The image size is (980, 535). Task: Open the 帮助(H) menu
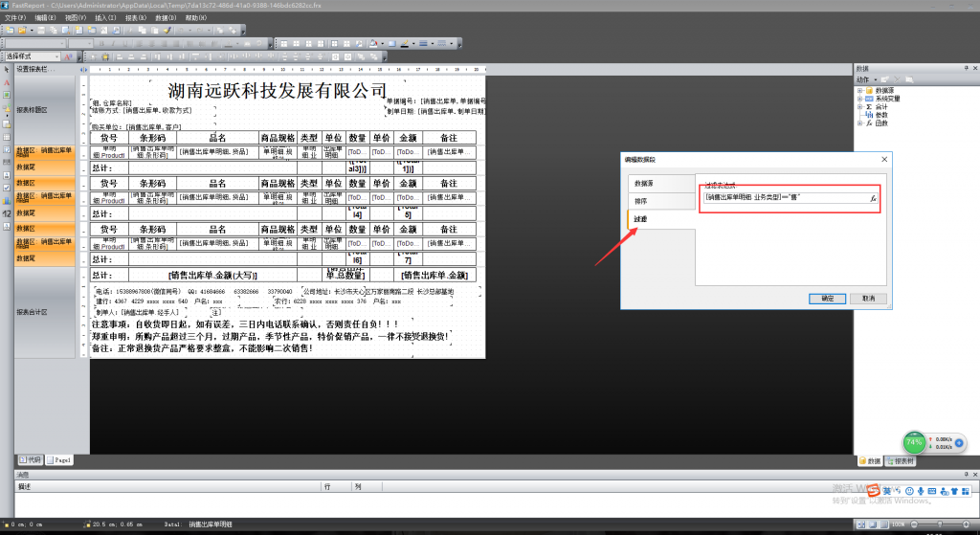point(195,18)
